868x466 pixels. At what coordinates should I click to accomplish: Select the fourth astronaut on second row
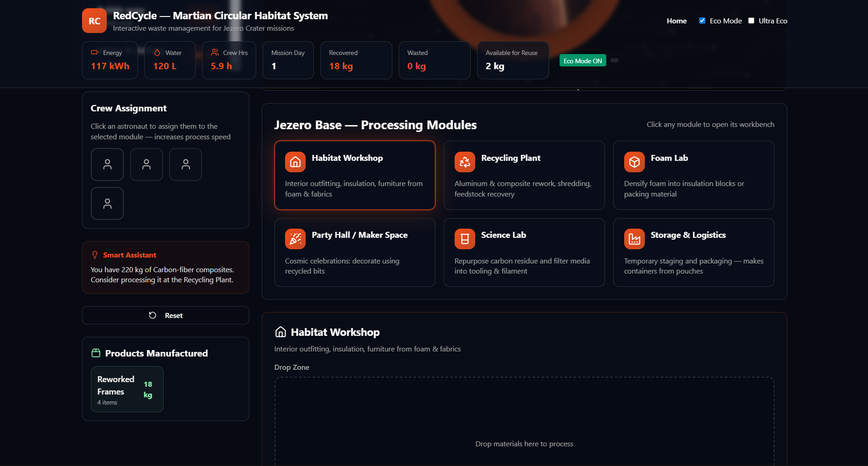click(107, 203)
